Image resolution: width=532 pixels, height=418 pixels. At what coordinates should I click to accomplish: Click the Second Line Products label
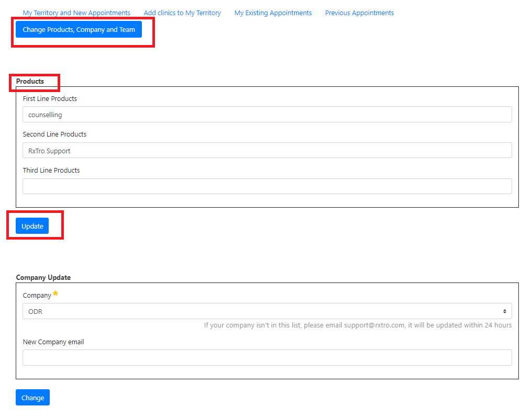click(x=54, y=134)
